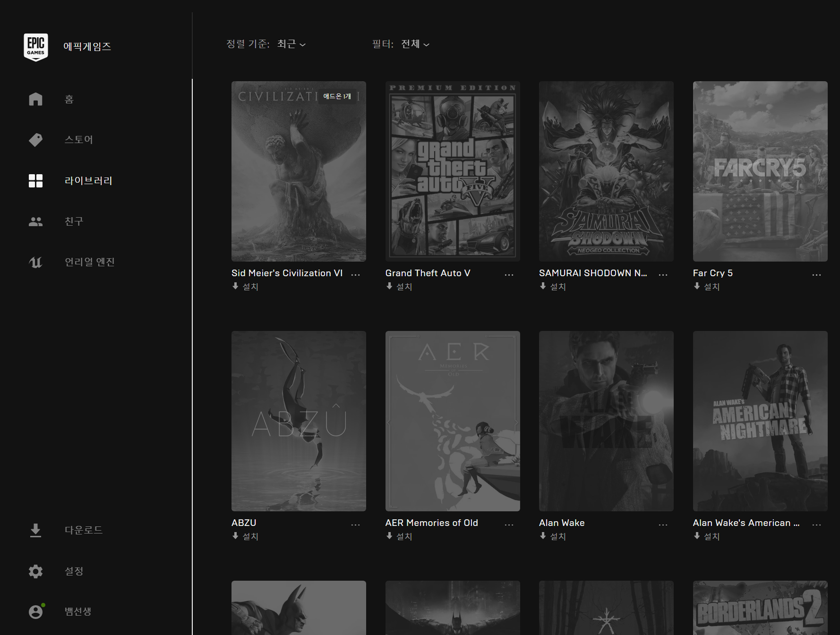840x635 pixels.
Task: Click install arrow icon under ABZU
Action: pyautogui.click(x=235, y=536)
